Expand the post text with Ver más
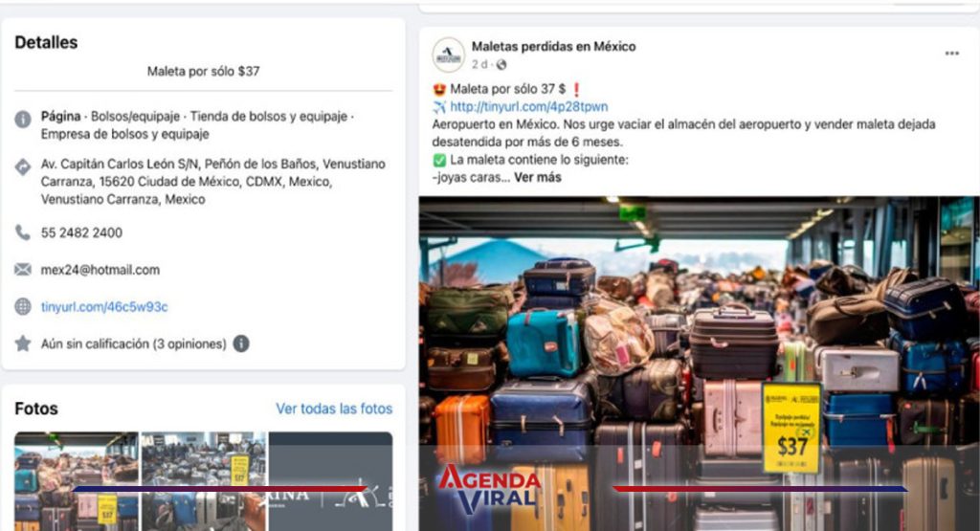The image size is (980, 531). (x=538, y=177)
